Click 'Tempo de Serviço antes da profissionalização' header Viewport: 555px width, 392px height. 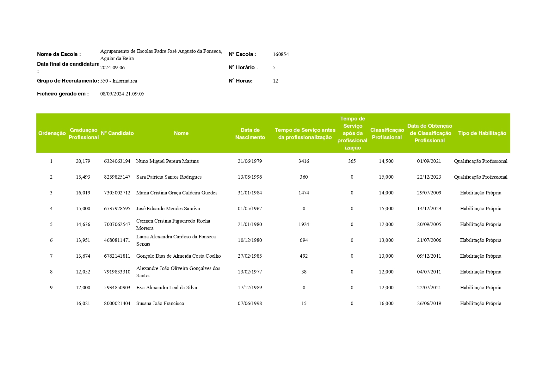[305, 134]
